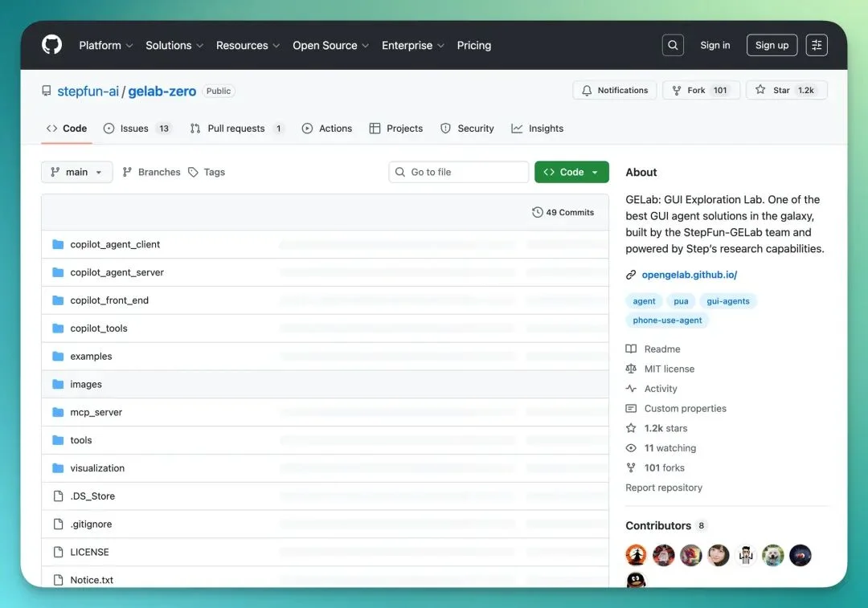Click the Fork repository icon button
The image size is (868, 608).
click(x=678, y=91)
